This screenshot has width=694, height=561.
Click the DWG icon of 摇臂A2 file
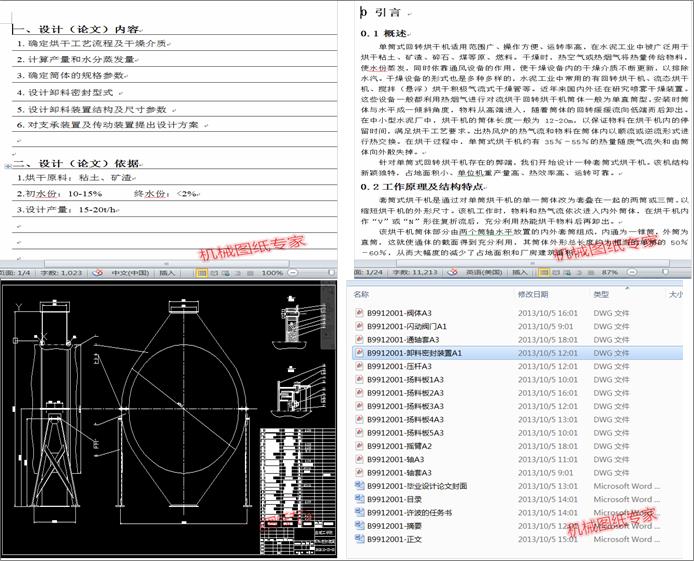pyautogui.click(x=359, y=446)
